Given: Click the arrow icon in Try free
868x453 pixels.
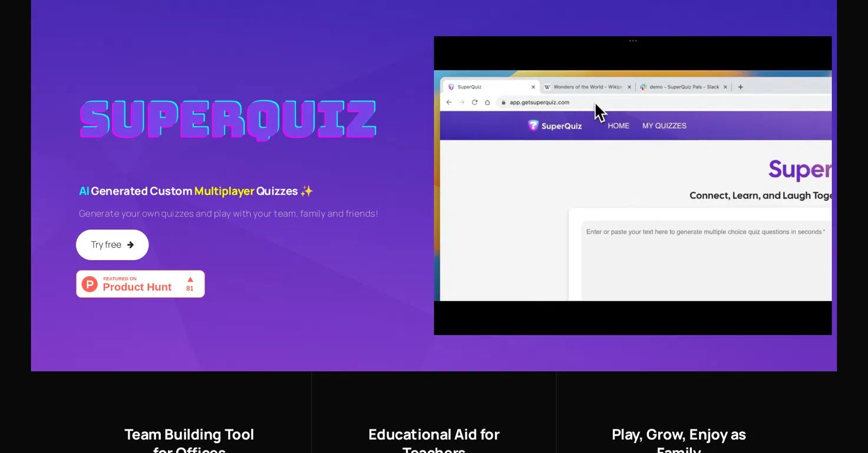Looking at the screenshot, I should tap(130, 245).
